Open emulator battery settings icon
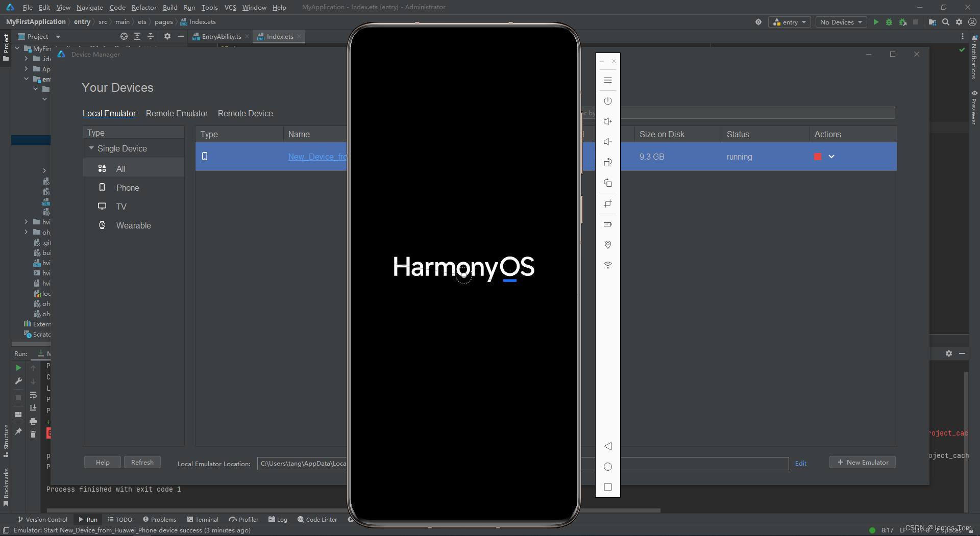 point(607,224)
